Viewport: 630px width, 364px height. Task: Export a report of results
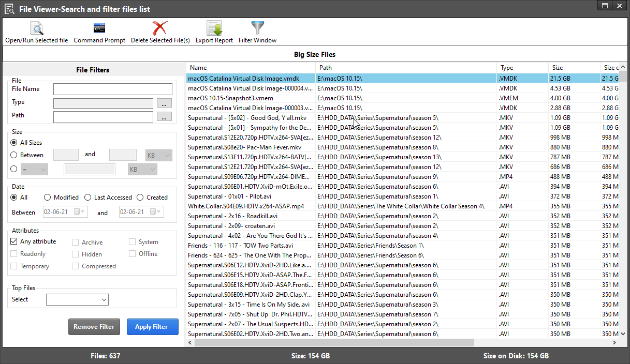coord(214,31)
